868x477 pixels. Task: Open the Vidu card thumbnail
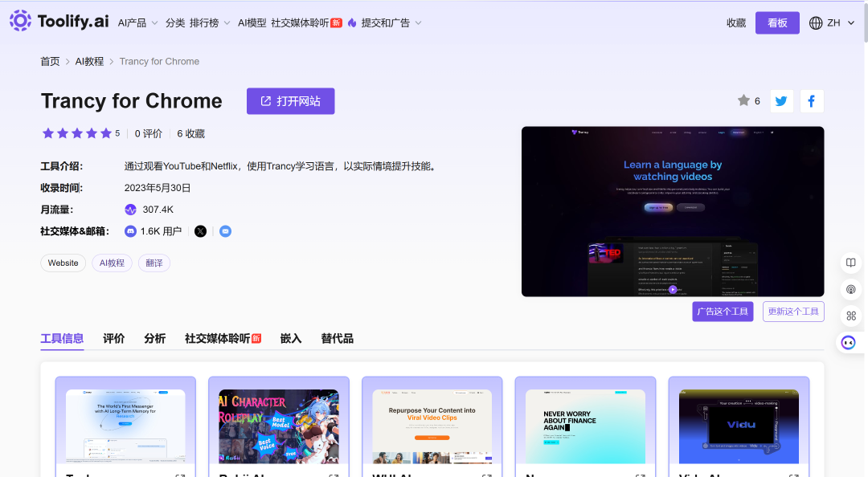pos(739,426)
